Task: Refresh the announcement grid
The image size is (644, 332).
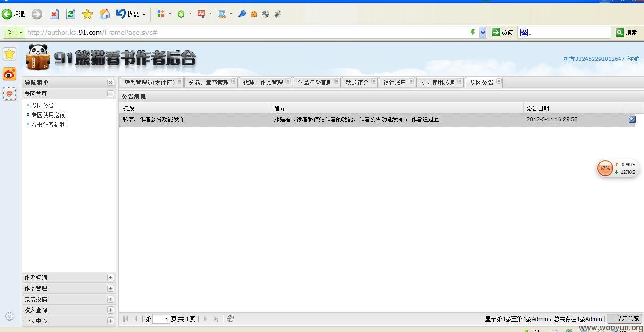Action: [x=230, y=319]
